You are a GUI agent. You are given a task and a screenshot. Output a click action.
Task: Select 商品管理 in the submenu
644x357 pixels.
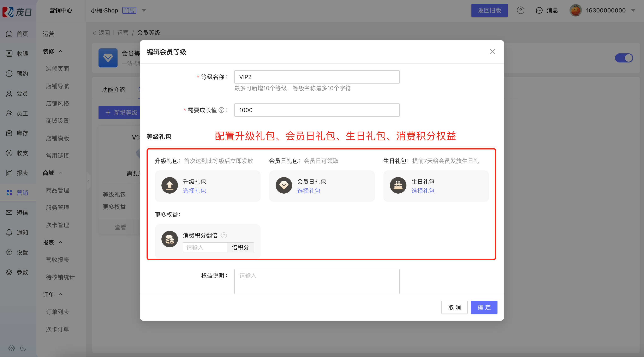58,190
